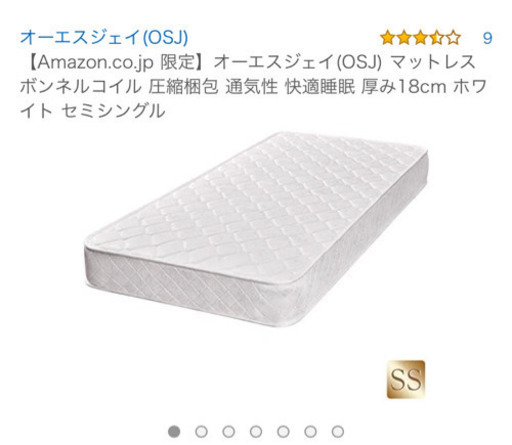Screen dimensions: 512x445
Task: Tap the mattress product image
Action: click(256, 229)
